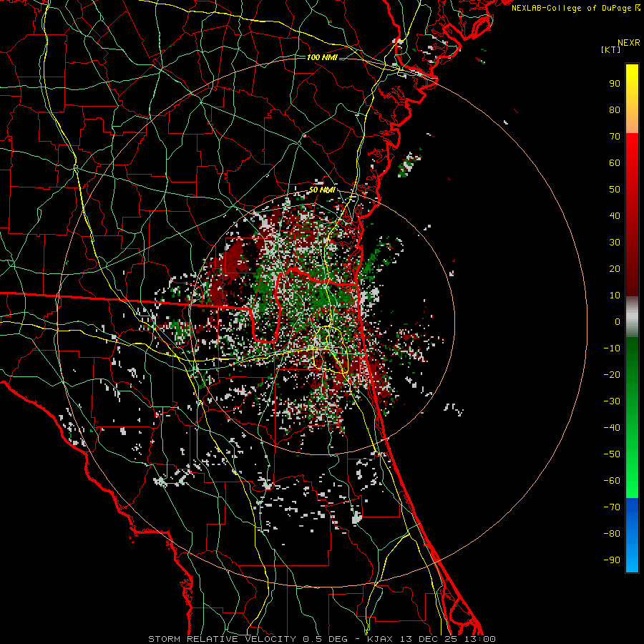Click the "70" velocity scale label

(x=615, y=137)
